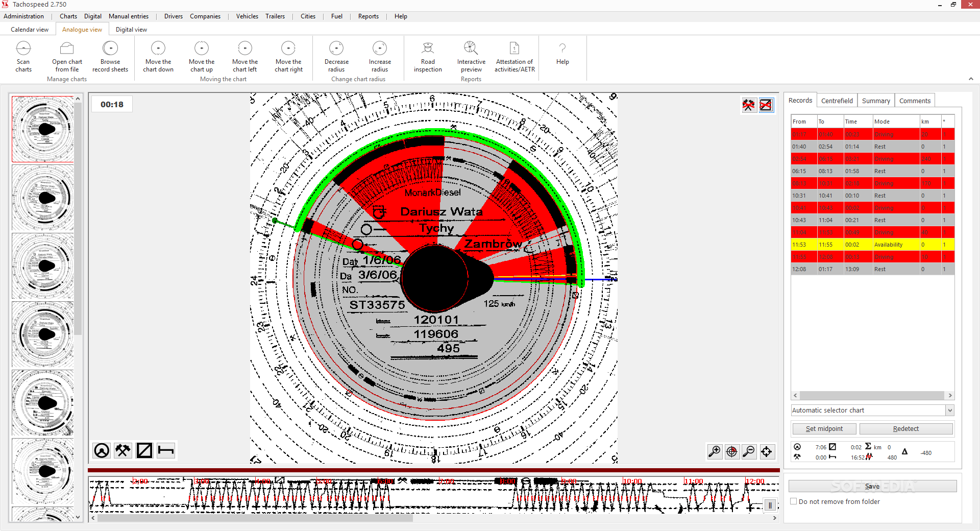Open the Comments tab
980x531 pixels.
915,101
